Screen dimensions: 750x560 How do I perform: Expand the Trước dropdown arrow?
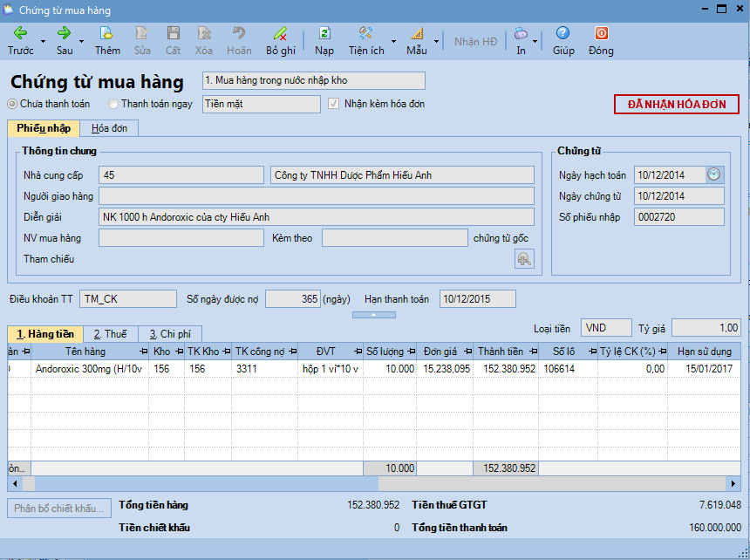click(x=43, y=42)
